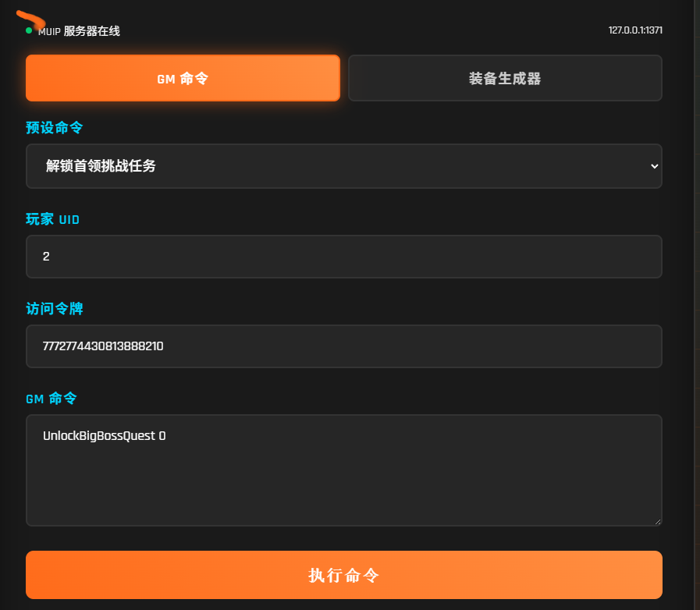Image resolution: width=700 pixels, height=610 pixels.
Task: Expand the preset command selector
Action: [343, 166]
